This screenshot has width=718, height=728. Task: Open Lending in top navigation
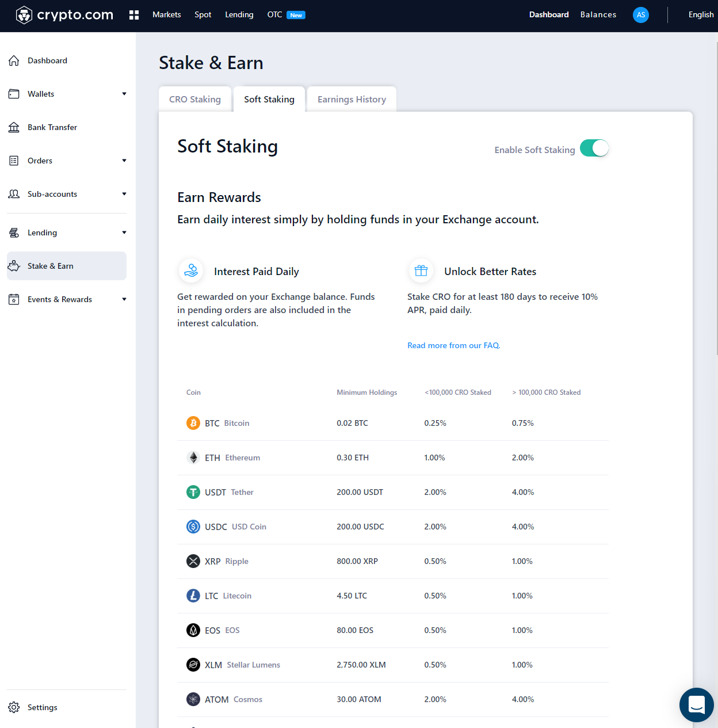(239, 15)
